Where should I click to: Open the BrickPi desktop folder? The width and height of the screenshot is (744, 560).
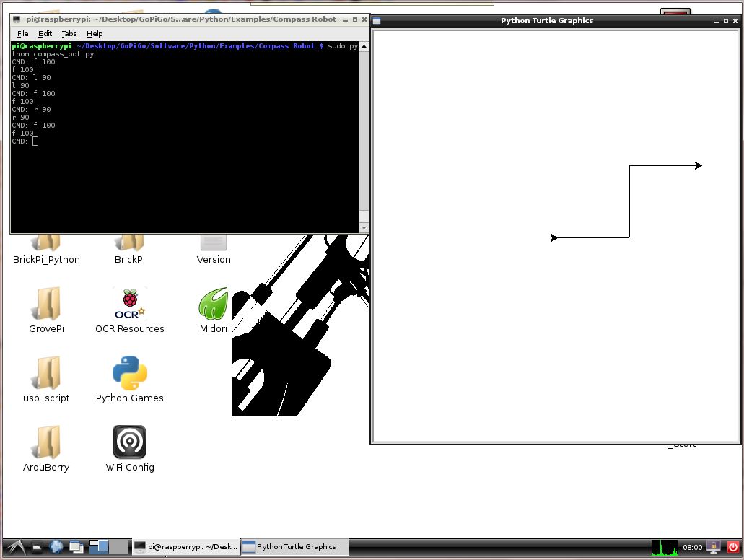pyautogui.click(x=130, y=249)
